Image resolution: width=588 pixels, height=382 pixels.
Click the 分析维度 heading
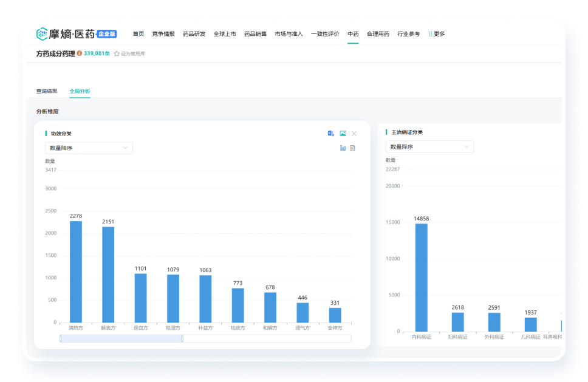[x=47, y=111]
